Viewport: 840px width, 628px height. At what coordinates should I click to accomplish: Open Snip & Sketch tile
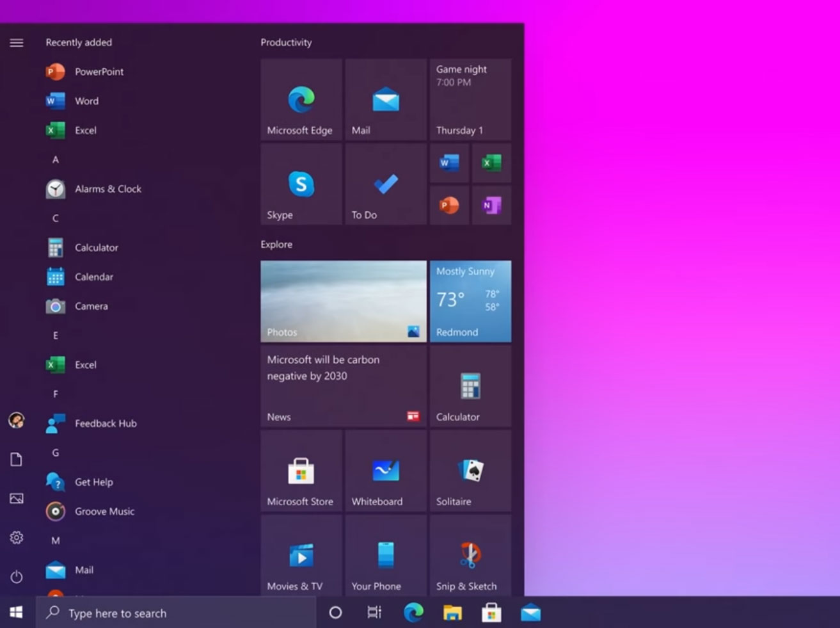coord(470,556)
